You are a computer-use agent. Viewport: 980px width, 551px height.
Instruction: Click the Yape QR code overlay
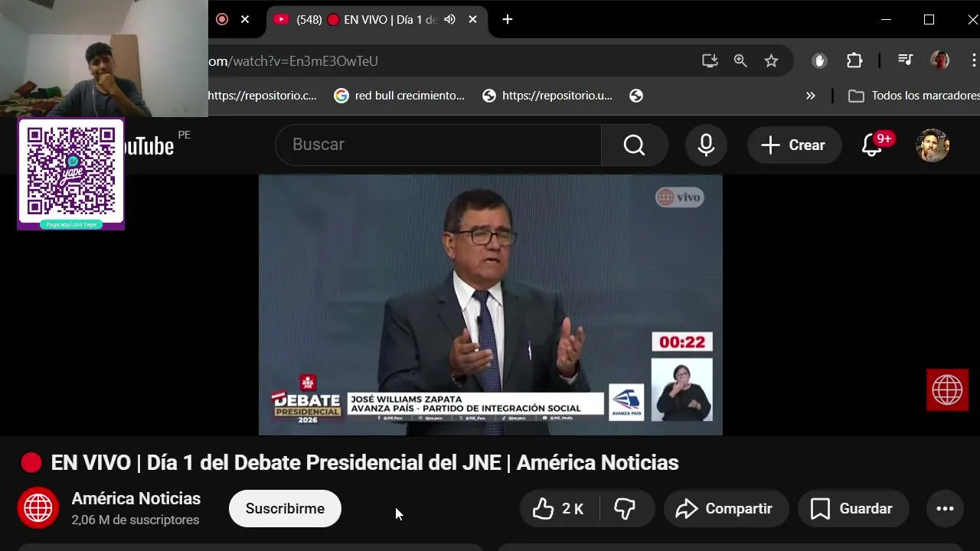click(71, 174)
